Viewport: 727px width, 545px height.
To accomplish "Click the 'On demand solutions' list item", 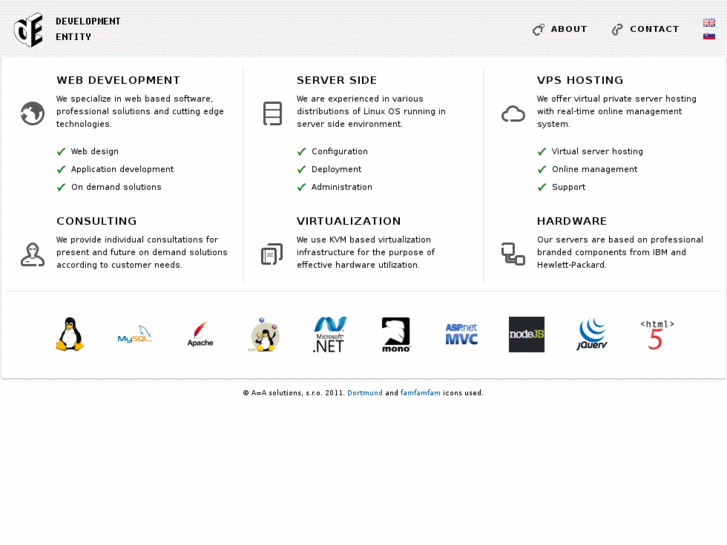I will tap(116, 187).
